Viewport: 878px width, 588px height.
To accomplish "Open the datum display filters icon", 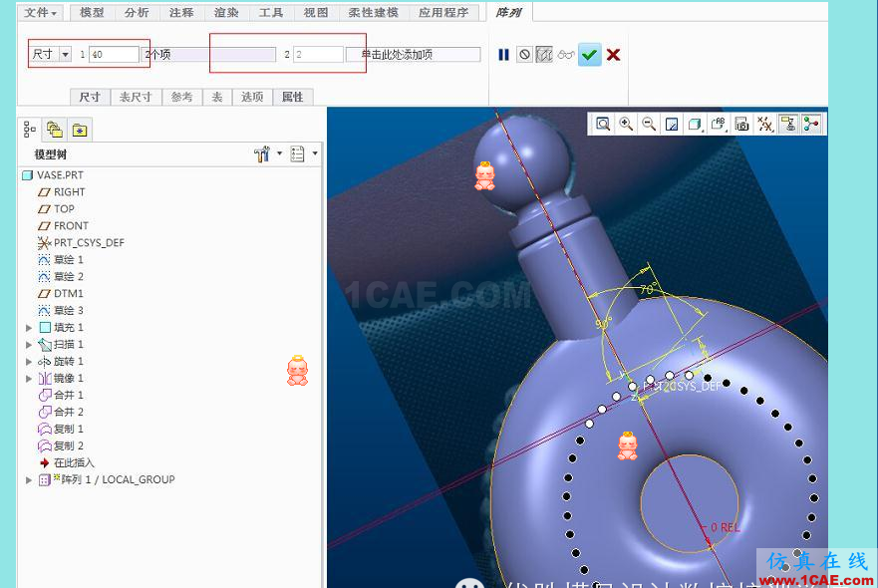I will click(765, 124).
